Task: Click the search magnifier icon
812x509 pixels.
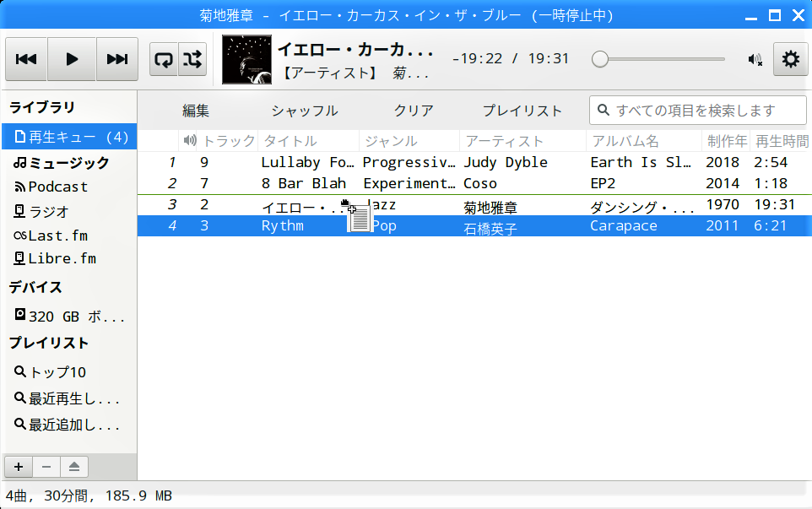Action: pyautogui.click(x=604, y=110)
